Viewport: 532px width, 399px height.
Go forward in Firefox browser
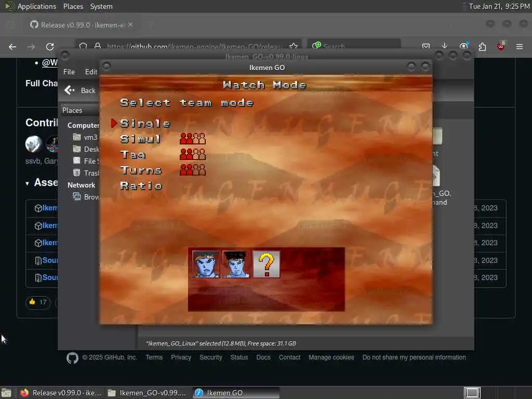pos(31,47)
